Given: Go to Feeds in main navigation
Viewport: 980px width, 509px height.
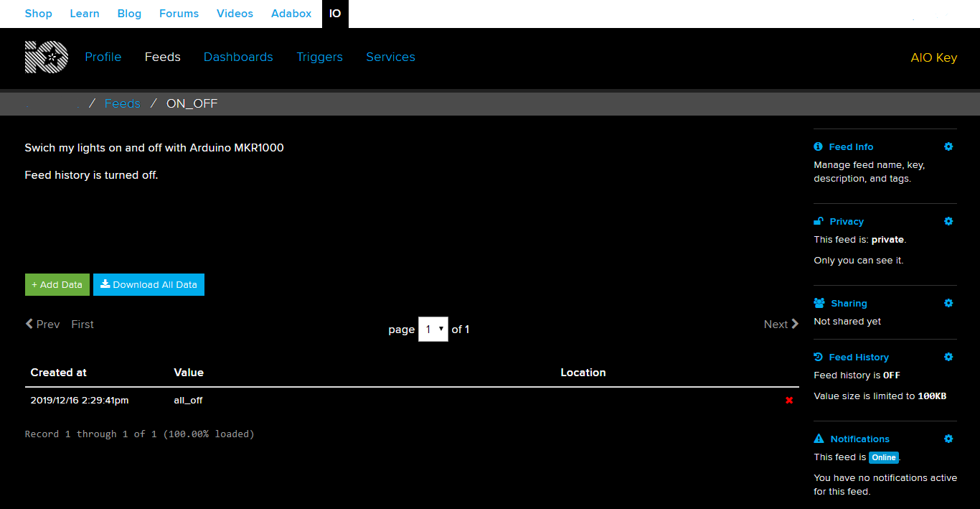Looking at the screenshot, I should pyautogui.click(x=163, y=57).
